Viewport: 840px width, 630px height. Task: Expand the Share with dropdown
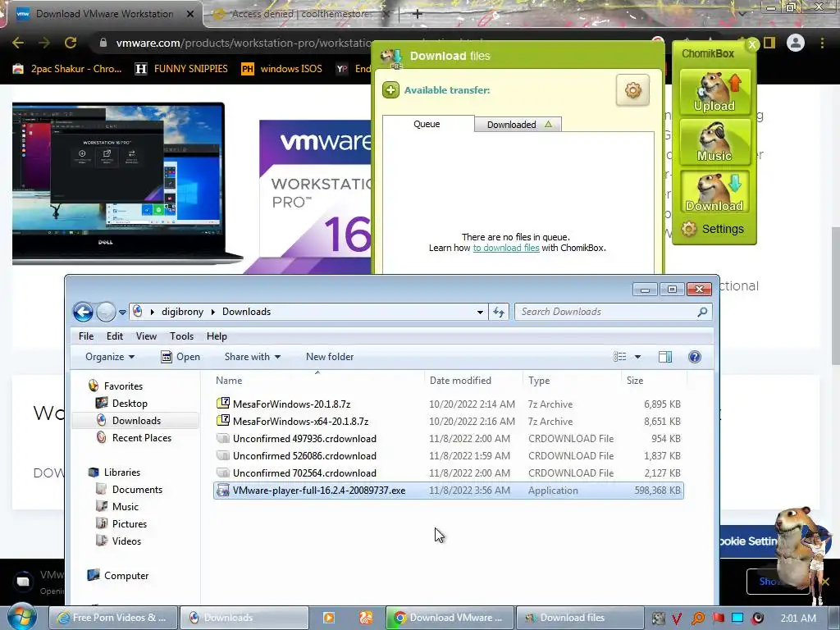[253, 357]
